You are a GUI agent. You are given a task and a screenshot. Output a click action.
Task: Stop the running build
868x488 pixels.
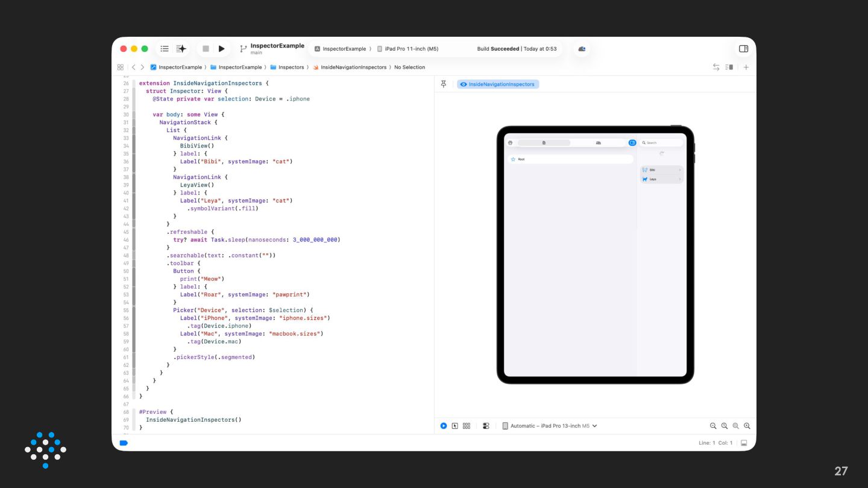206,49
